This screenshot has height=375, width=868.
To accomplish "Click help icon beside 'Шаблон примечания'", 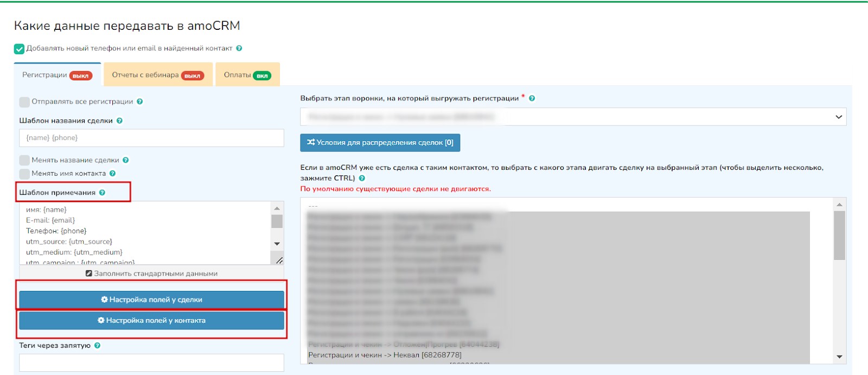I will pos(103,193).
